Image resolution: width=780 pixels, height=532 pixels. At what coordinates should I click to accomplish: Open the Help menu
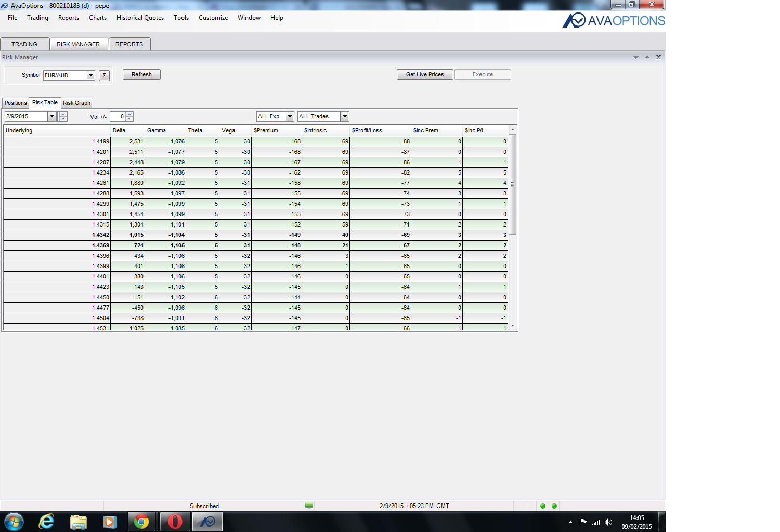tap(277, 18)
